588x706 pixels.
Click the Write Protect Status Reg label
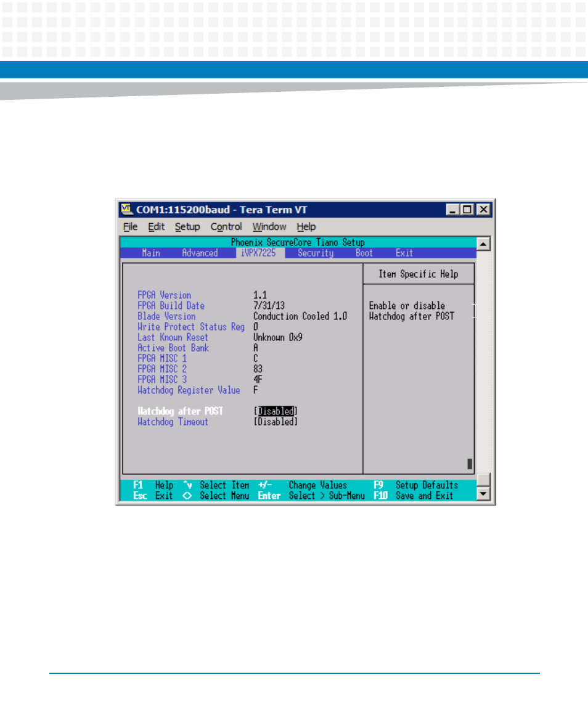tap(191, 327)
